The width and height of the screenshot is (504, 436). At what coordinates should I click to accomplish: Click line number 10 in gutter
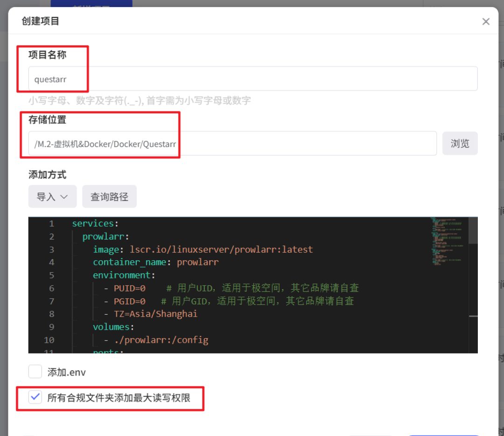(49, 340)
